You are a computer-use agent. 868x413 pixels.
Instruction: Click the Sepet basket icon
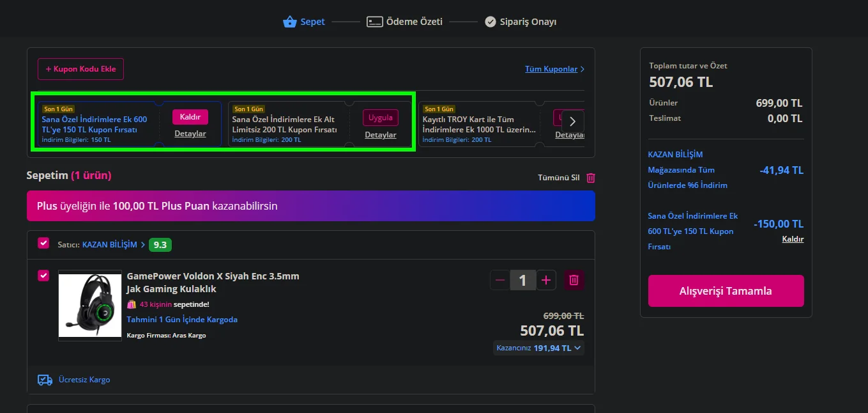point(291,22)
